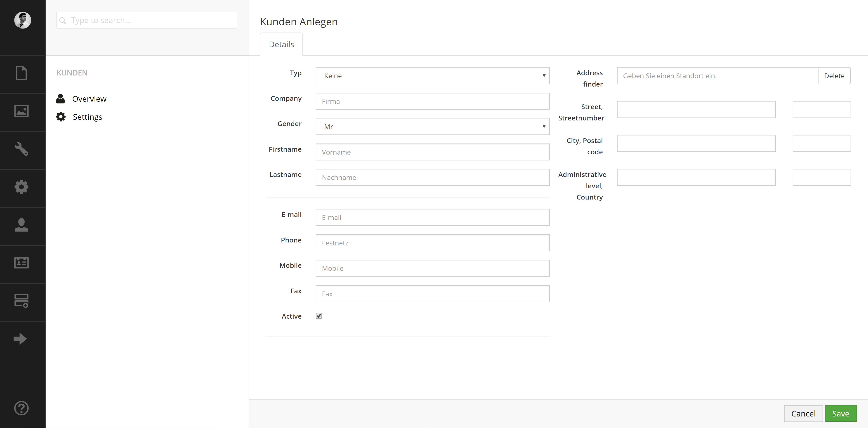Focus the Country input field
The image size is (868, 428).
tap(821, 177)
